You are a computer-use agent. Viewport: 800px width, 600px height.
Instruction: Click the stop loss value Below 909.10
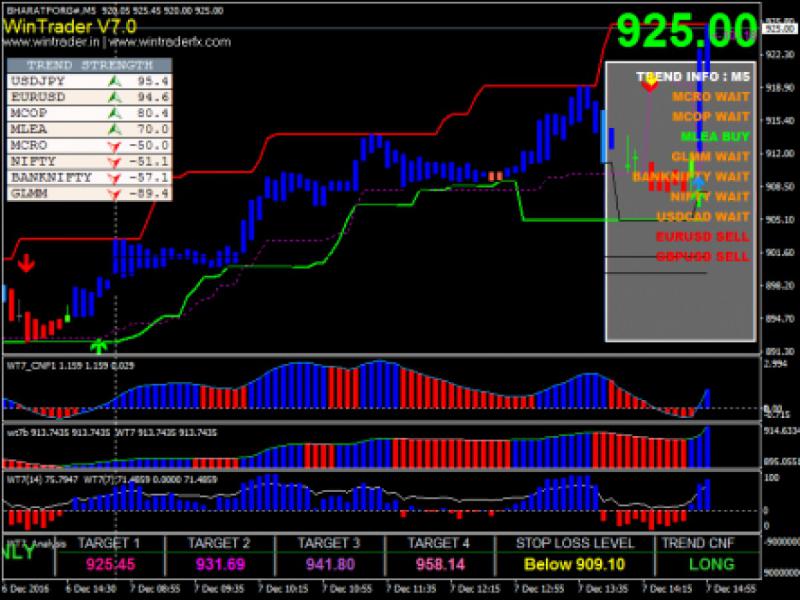click(574, 564)
